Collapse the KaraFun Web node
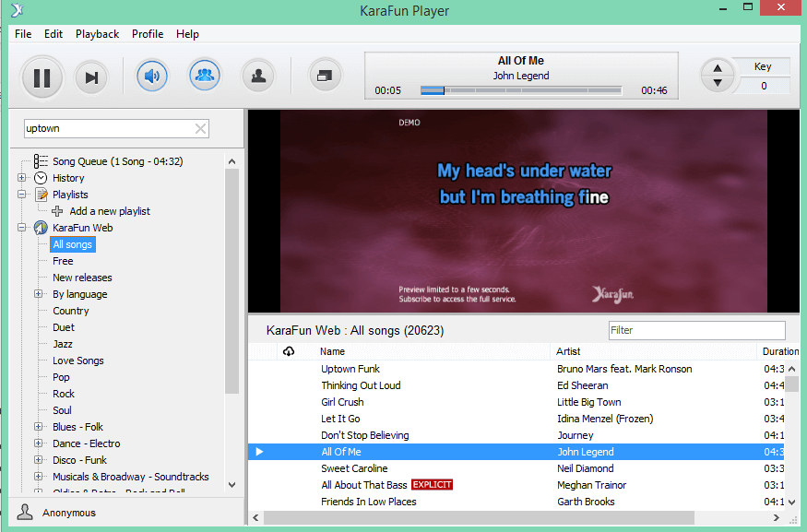The width and height of the screenshot is (807, 532). [21, 228]
